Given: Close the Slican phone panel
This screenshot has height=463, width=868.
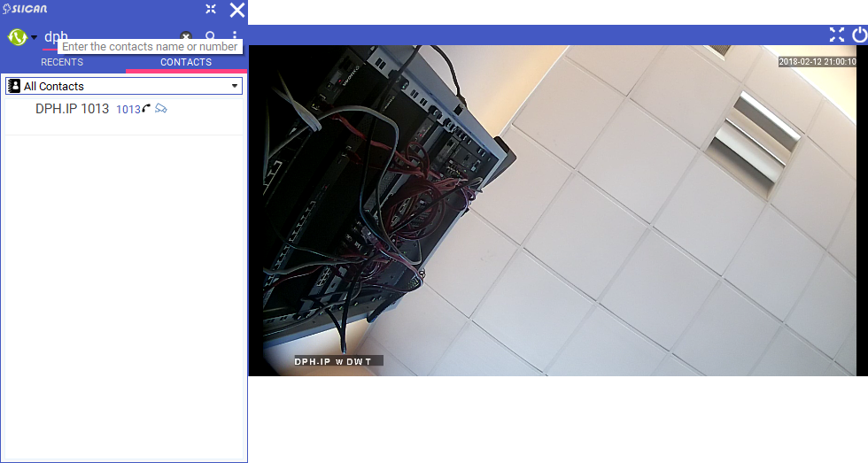Looking at the screenshot, I should point(236,10).
